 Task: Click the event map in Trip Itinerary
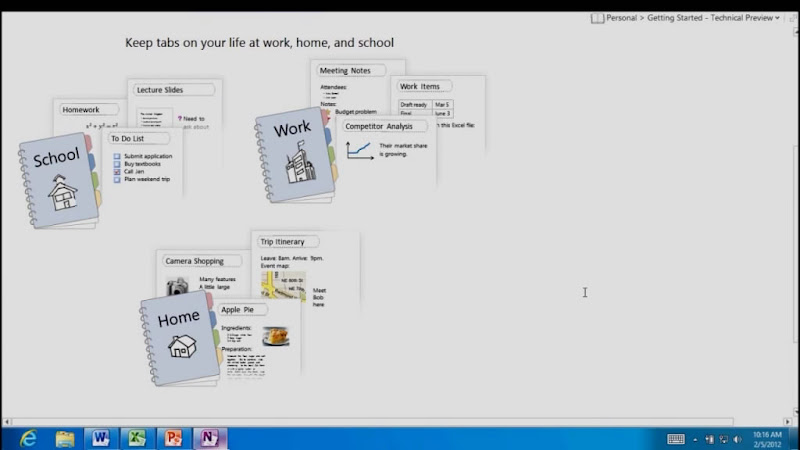click(283, 286)
